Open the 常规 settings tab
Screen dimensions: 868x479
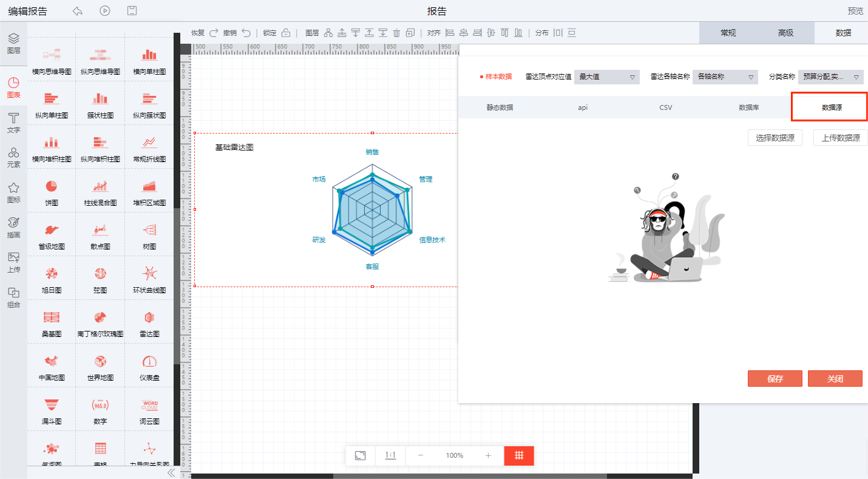tap(728, 33)
